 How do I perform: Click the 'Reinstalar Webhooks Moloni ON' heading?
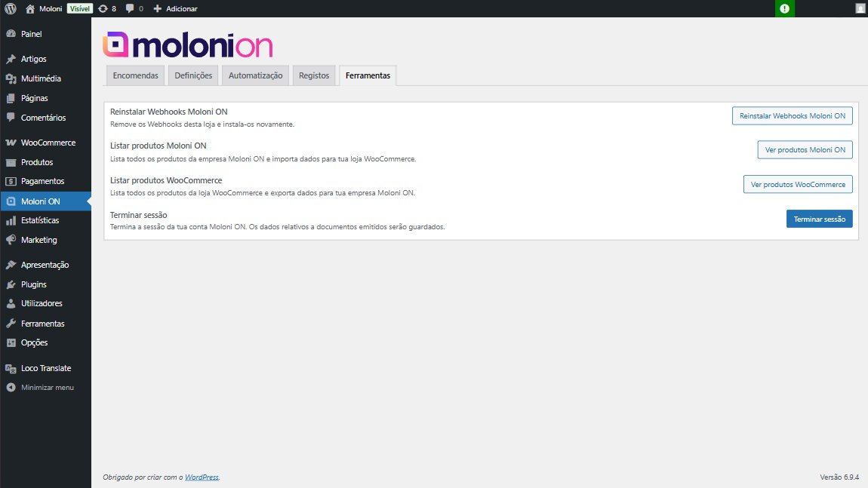[169, 111]
